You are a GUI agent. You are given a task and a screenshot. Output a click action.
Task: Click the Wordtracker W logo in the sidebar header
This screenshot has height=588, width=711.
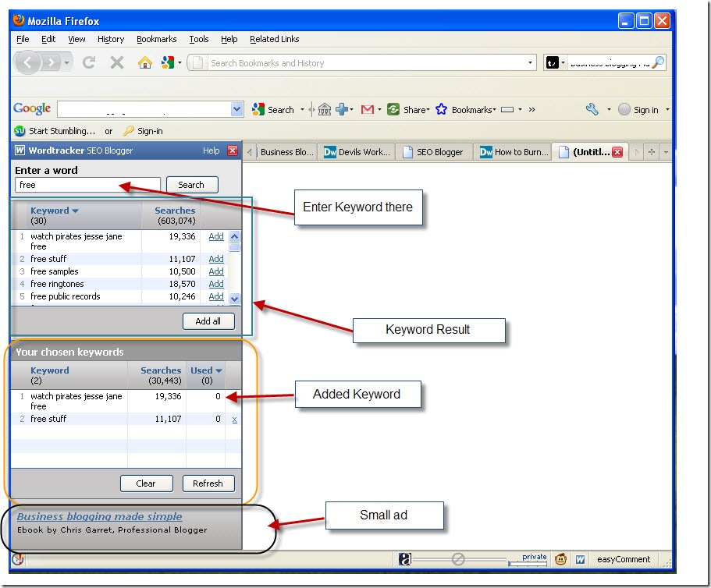[20, 150]
